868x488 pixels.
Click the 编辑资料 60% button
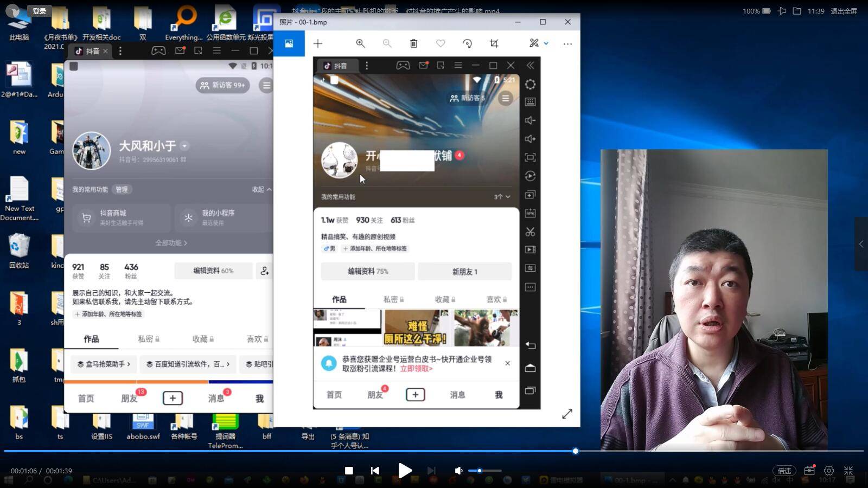213,271
